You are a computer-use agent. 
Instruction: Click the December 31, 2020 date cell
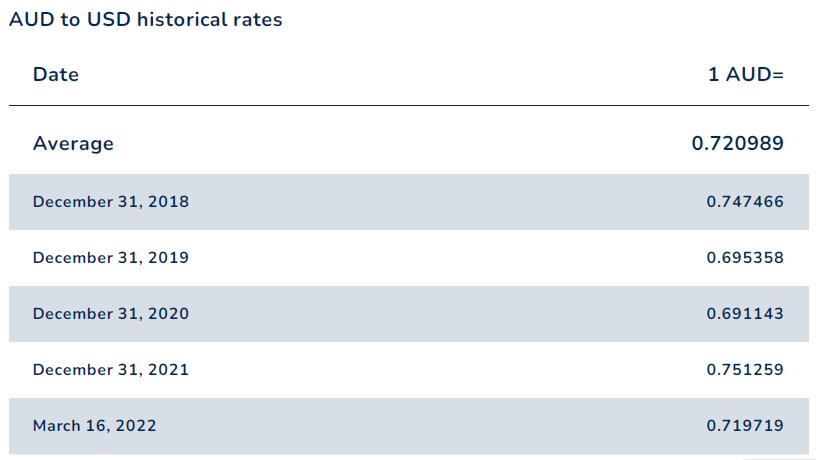pos(111,314)
